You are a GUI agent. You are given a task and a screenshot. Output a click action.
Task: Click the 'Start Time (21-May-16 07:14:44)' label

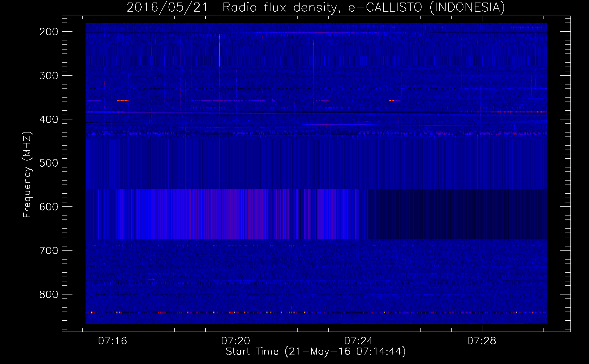pyautogui.click(x=316, y=352)
